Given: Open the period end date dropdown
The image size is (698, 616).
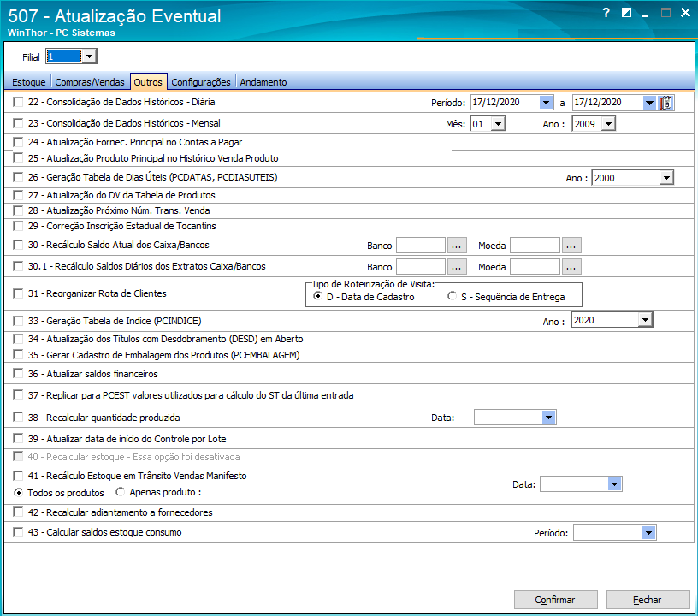Looking at the screenshot, I should click(x=649, y=103).
